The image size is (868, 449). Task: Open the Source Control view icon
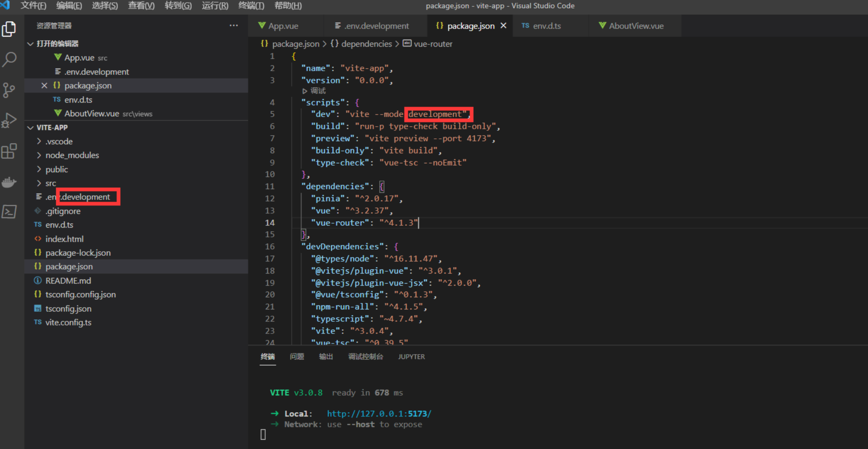[x=9, y=90]
